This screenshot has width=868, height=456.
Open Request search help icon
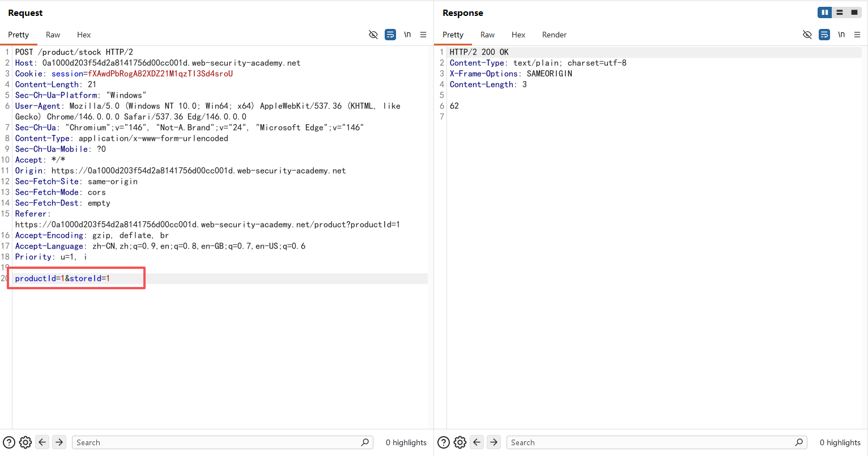pyautogui.click(x=9, y=442)
